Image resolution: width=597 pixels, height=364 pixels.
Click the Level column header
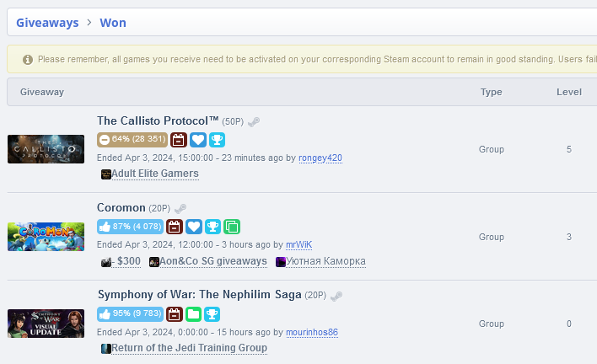point(569,92)
